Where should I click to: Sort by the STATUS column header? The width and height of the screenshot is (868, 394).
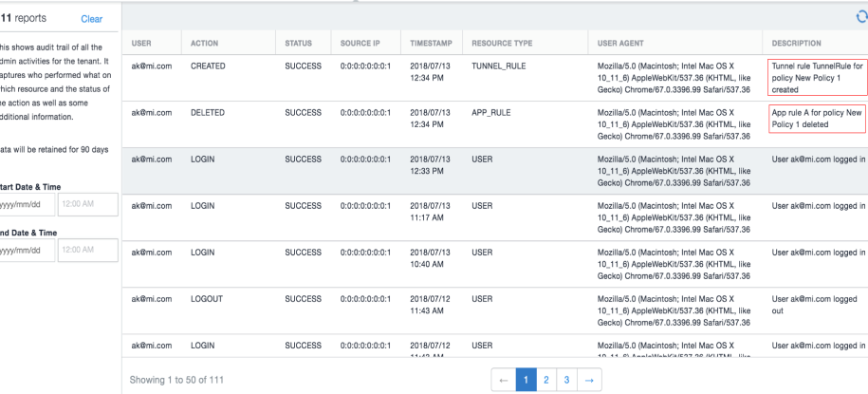[x=299, y=44]
